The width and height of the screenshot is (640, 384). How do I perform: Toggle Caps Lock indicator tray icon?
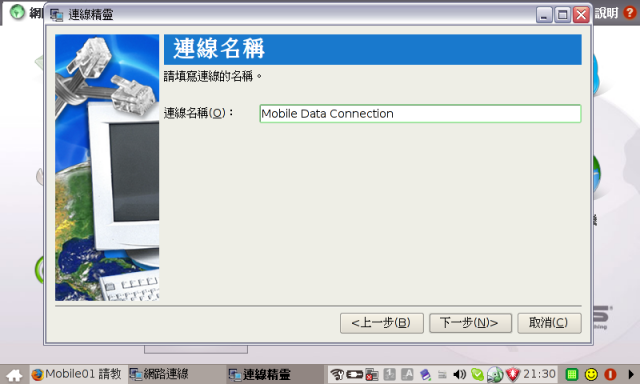(407, 374)
